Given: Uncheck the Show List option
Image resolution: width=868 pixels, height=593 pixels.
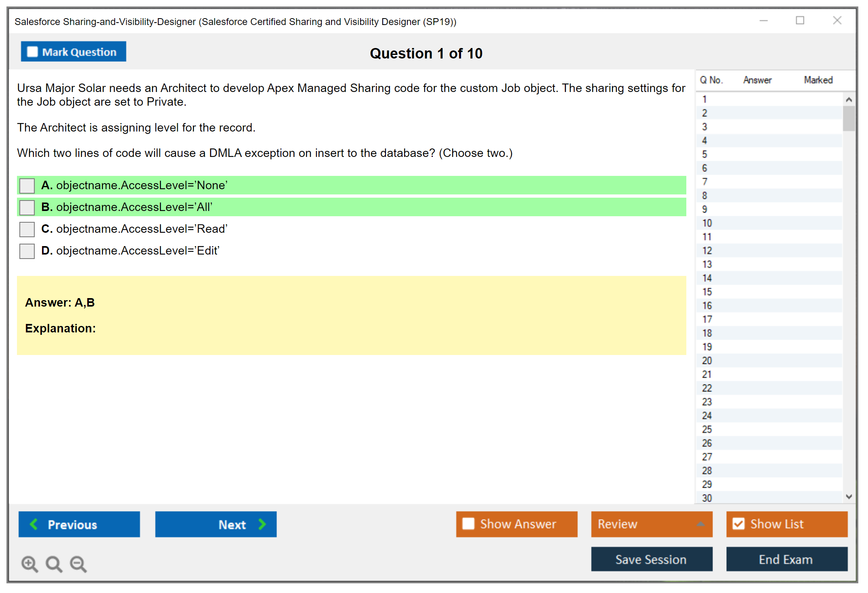Looking at the screenshot, I should 738,524.
